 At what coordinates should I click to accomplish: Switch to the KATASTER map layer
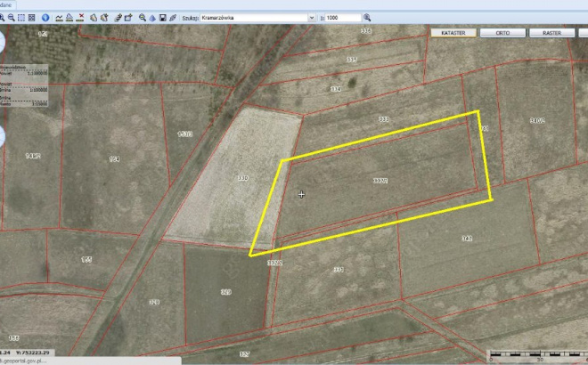453,33
